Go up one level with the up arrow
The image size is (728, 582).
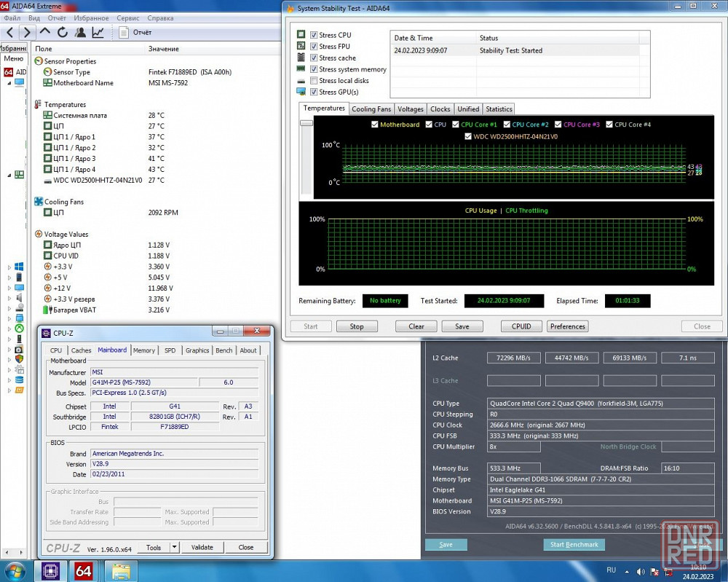[x=45, y=33]
